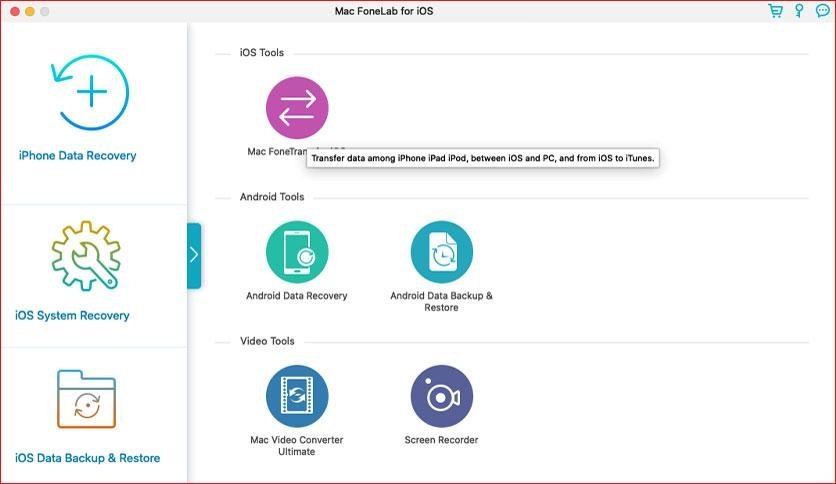Click the iOS Data Backup & Restore label
836x484 pixels.
pos(87,458)
